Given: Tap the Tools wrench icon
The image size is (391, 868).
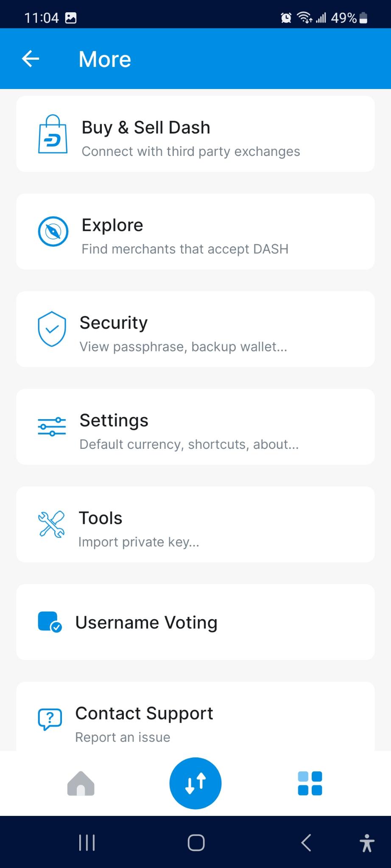Looking at the screenshot, I should click(51, 524).
